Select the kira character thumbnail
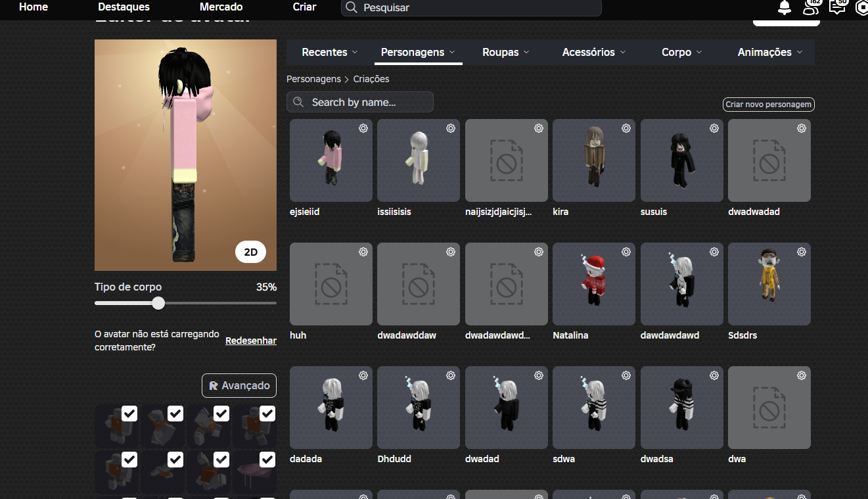Viewport: 868px width, 499px height. coord(594,160)
